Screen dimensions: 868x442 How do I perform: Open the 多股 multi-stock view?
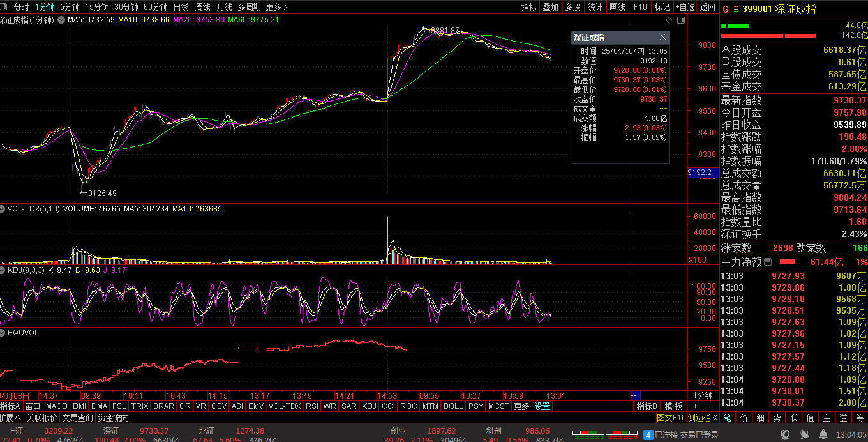click(572, 7)
